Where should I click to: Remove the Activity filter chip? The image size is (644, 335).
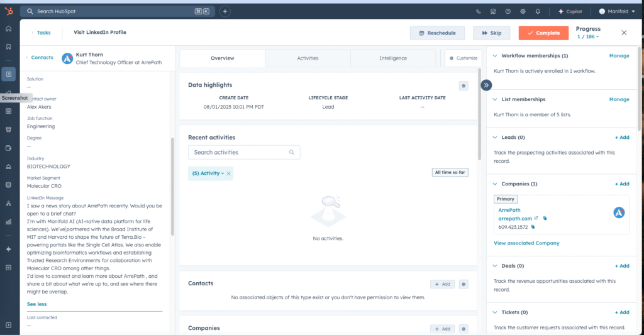(229, 173)
